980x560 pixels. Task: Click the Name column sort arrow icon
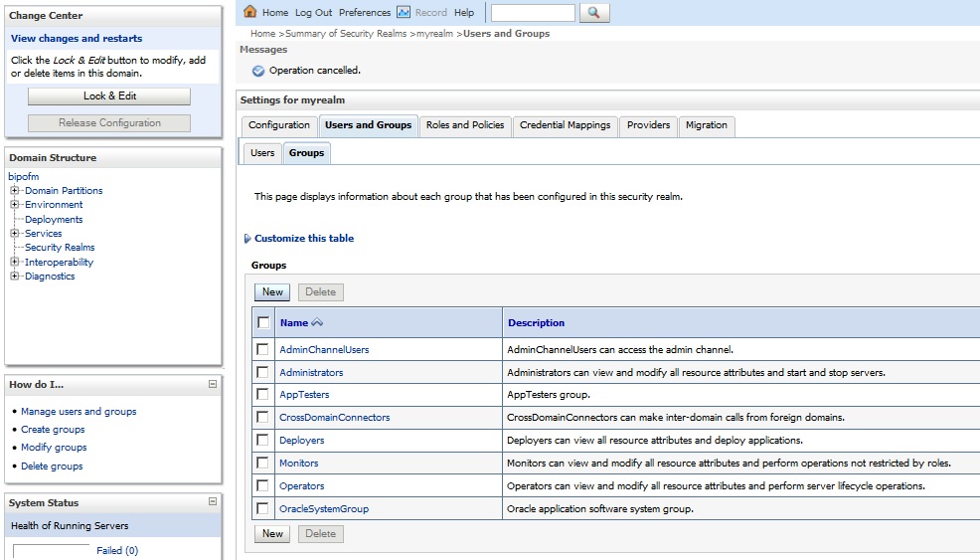(317, 322)
